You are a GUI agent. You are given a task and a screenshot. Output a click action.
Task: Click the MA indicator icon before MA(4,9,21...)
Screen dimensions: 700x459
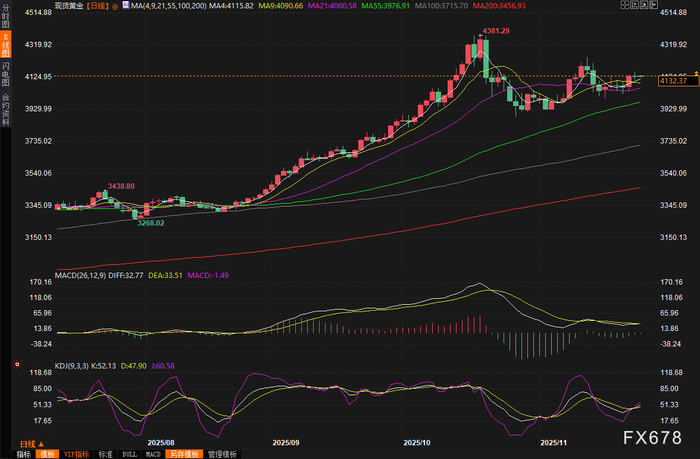[x=126, y=5]
